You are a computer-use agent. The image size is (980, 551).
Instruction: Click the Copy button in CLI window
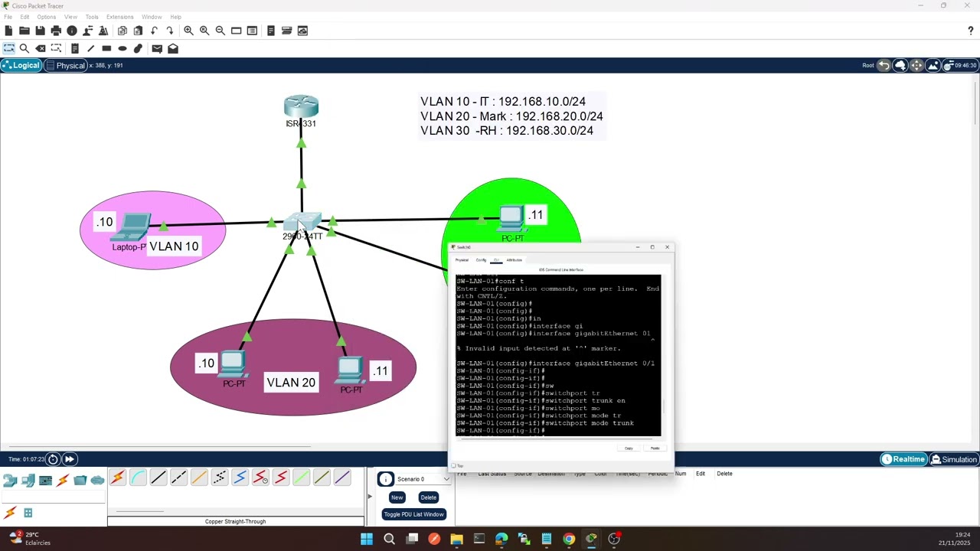tap(629, 448)
